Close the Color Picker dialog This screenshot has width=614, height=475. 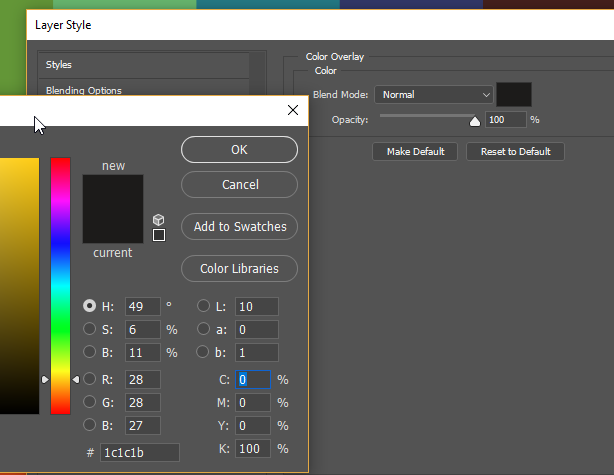(293, 110)
